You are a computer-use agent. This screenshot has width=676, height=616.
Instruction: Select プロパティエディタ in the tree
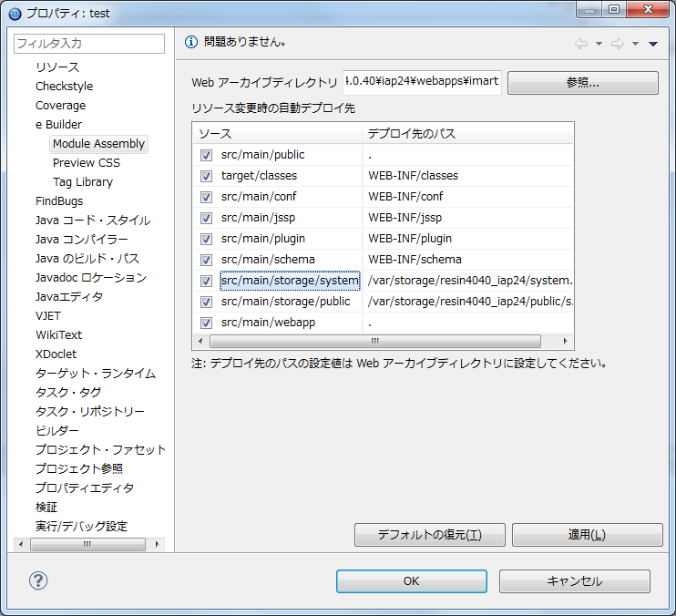(x=85, y=488)
